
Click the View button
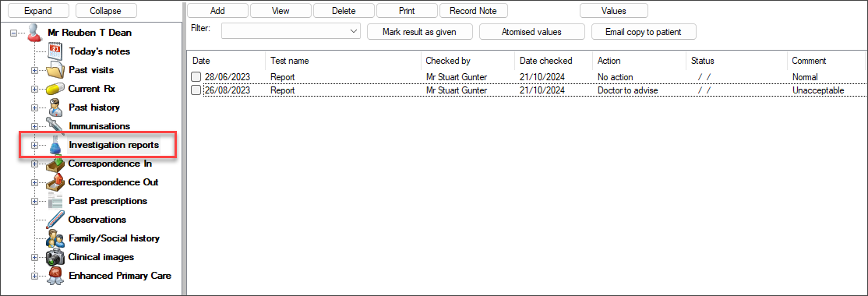pyautogui.click(x=281, y=10)
